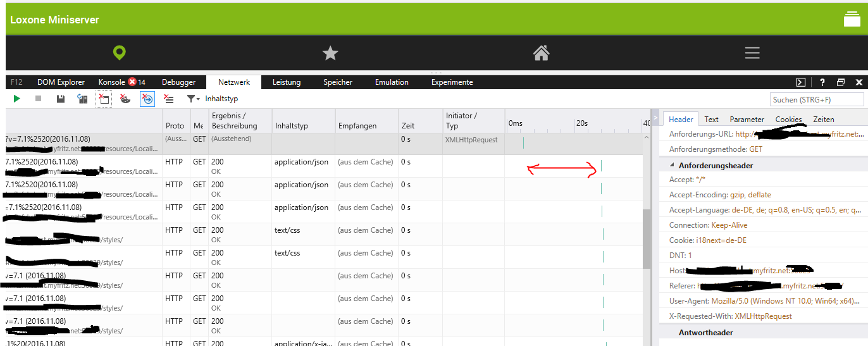868x346 pixels.
Task: Click the location pin icon
Action: point(120,53)
